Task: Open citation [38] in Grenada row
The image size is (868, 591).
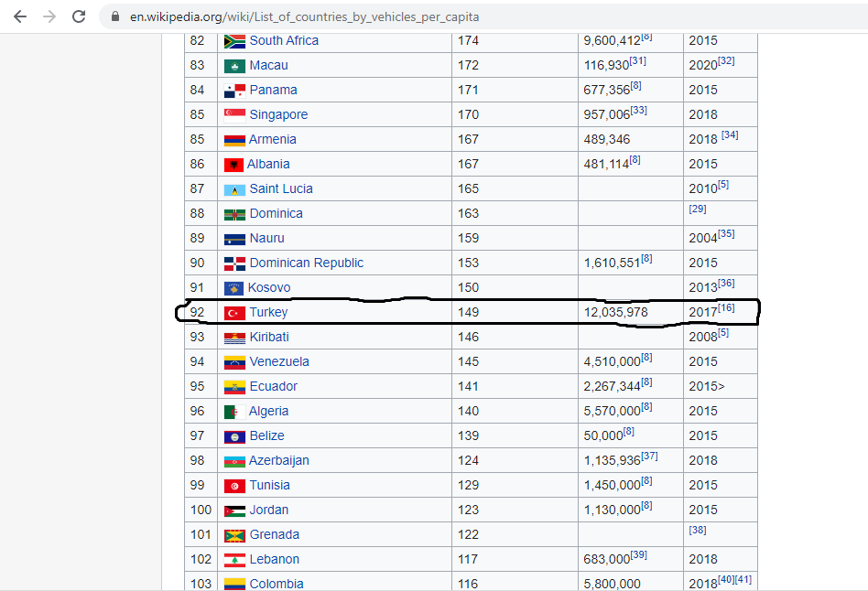Action: tap(698, 530)
